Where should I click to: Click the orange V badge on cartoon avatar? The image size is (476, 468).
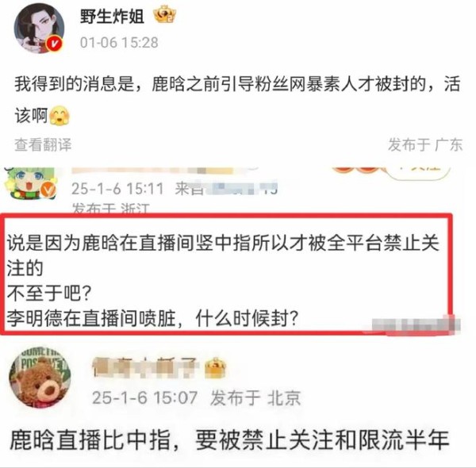click(49, 190)
